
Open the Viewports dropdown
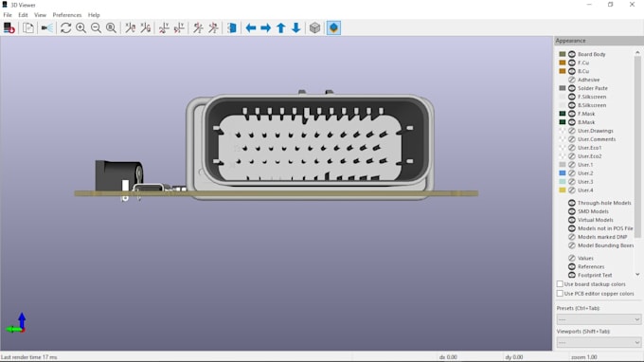599,342
